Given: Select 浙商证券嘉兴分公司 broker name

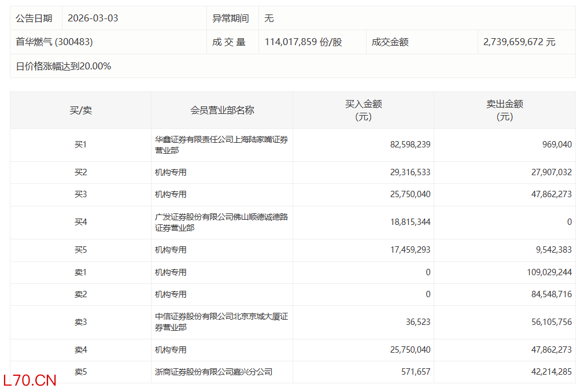Looking at the screenshot, I should [213, 372].
